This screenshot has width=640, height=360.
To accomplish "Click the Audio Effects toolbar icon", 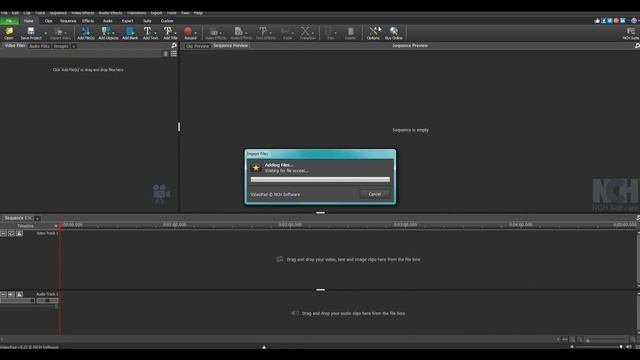I will [240, 33].
